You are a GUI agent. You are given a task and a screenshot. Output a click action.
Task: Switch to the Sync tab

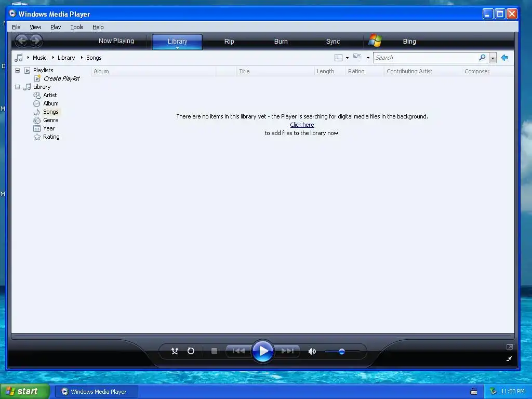coord(333,42)
